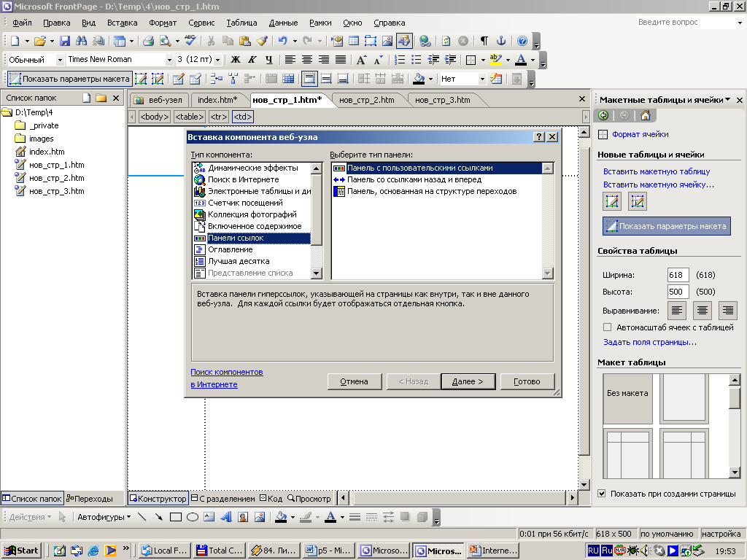Toggle Показать параметры макета toolbar button
This screenshot has height=560, width=747.
click(x=69, y=79)
